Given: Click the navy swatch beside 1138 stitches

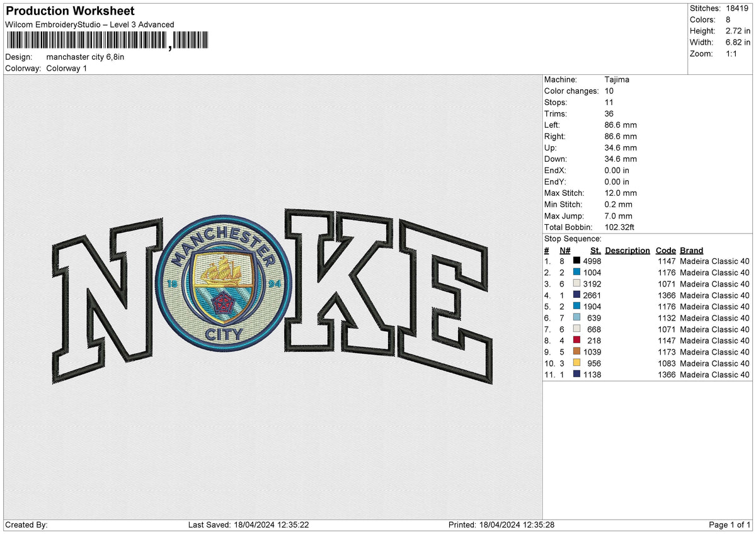Looking at the screenshot, I should coord(576,373).
